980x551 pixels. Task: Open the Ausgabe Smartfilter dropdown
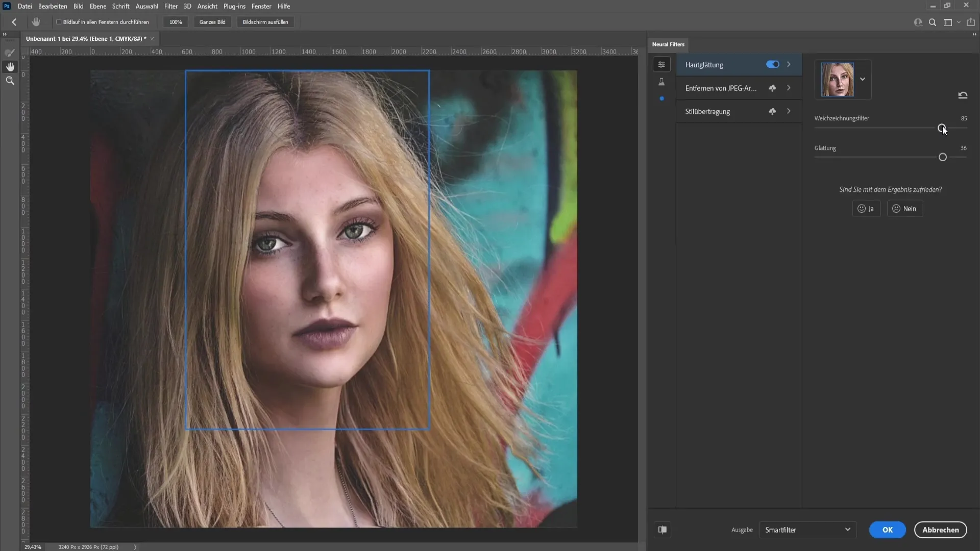[807, 530]
